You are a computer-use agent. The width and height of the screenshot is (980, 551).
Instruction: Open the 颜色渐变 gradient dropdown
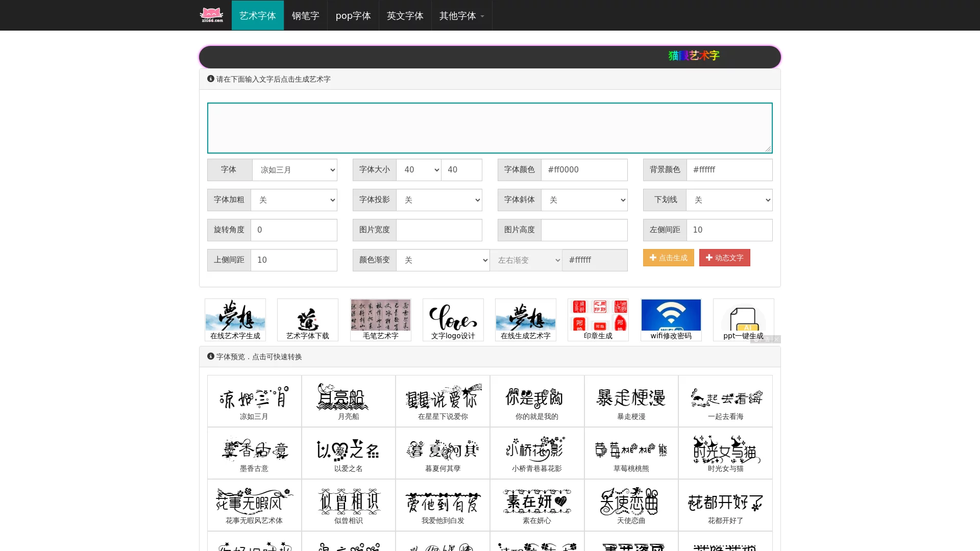(443, 260)
